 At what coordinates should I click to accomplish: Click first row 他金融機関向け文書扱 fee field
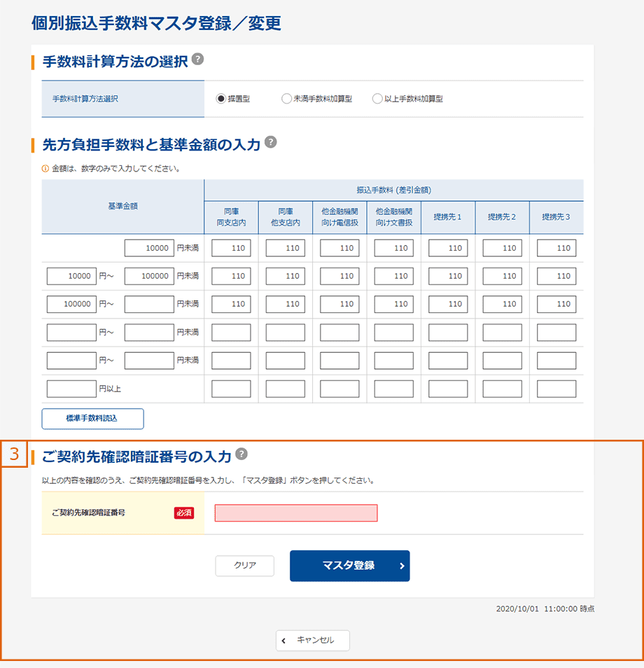click(x=394, y=248)
